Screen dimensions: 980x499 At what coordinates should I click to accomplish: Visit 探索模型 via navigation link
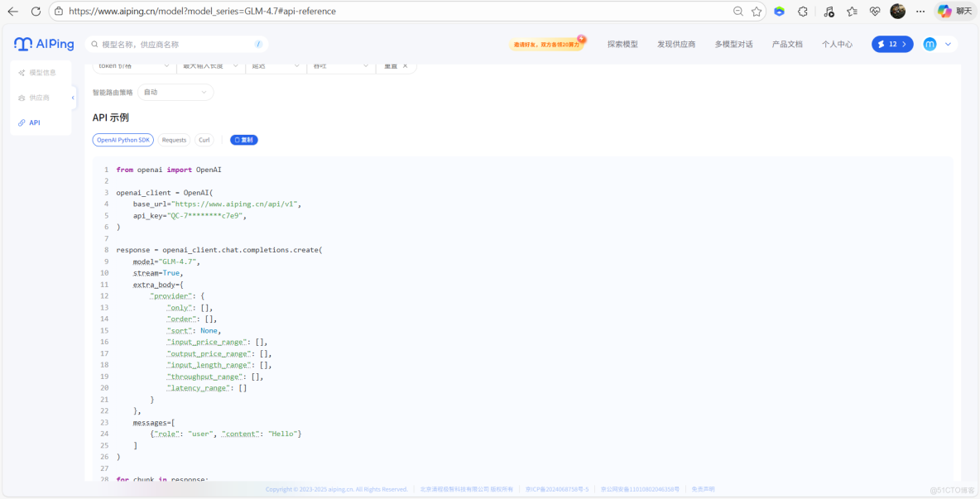(622, 44)
